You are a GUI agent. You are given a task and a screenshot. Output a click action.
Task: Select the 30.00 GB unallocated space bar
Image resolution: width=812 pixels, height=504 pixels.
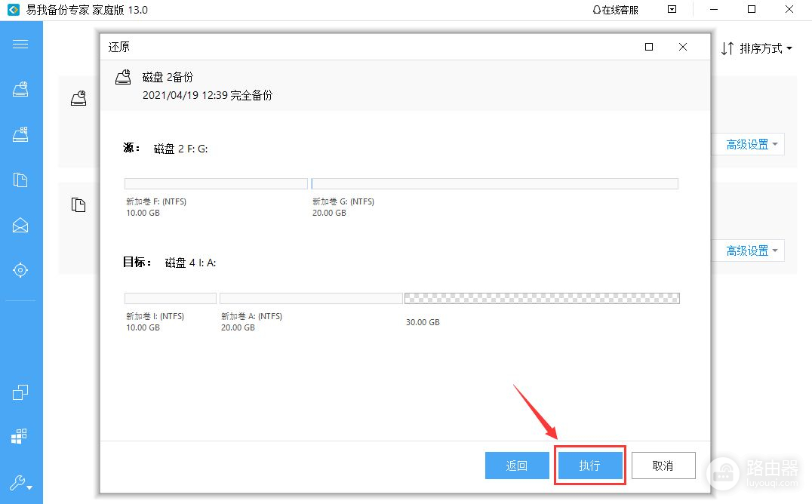coord(541,299)
